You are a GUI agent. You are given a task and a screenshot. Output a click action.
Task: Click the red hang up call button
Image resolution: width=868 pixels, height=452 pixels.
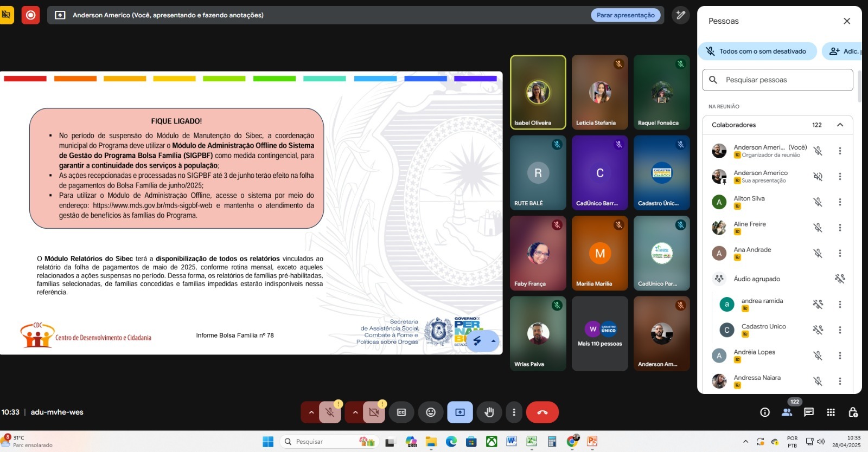pos(542,412)
